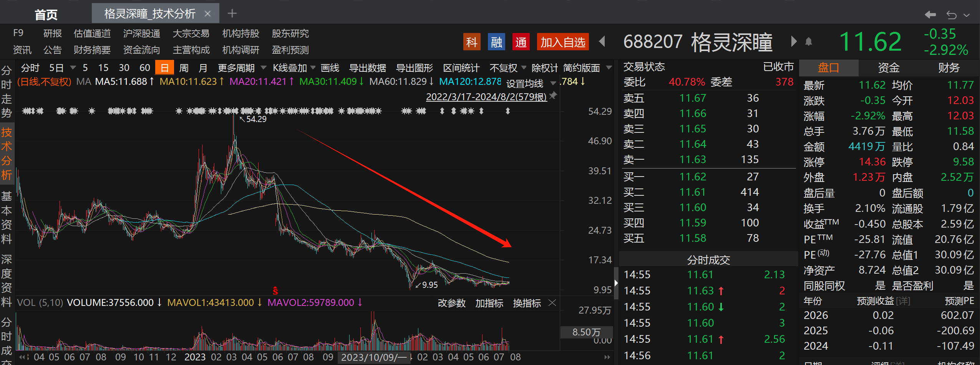Viewport: 980px width, 365px height.
Task: Select 技术分析 in left sidebar
Action: click(x=7, y=154)
